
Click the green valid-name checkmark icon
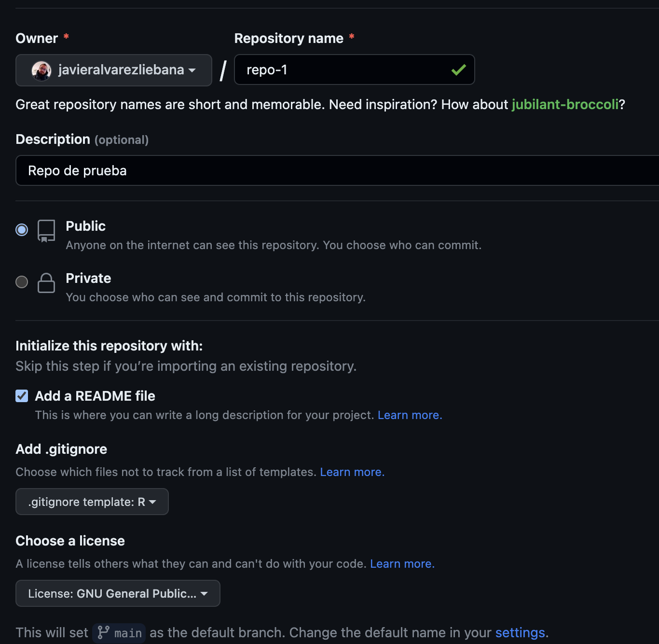tap(458, 70)
